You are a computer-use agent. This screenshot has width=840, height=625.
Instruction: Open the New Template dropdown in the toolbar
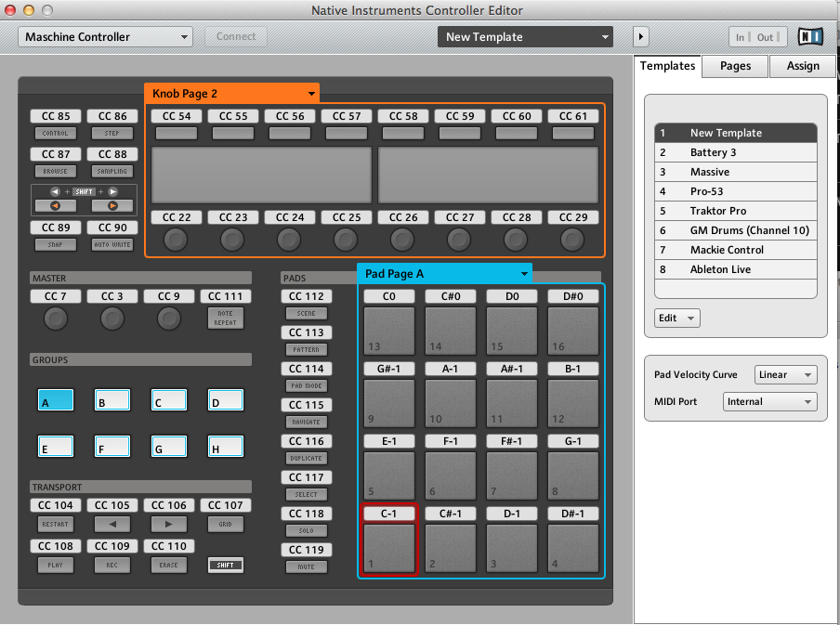[x=525, y=37]
